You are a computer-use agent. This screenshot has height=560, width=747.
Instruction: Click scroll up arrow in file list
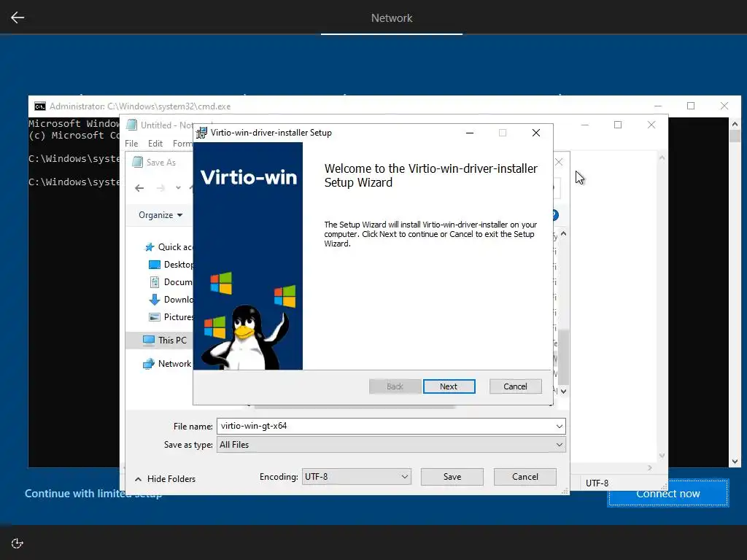tap(564, 234)
